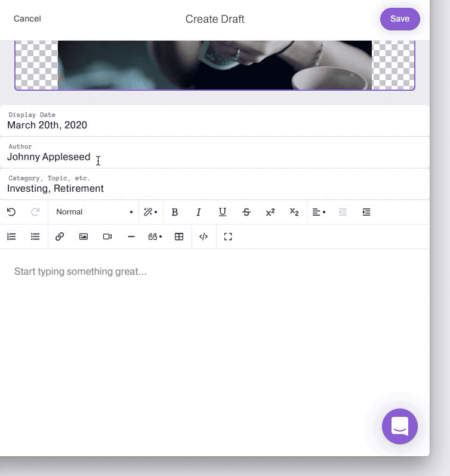This screenshot has width=450, height=476.
Task: Toggle subscript formatting
Action: [294, 212]
